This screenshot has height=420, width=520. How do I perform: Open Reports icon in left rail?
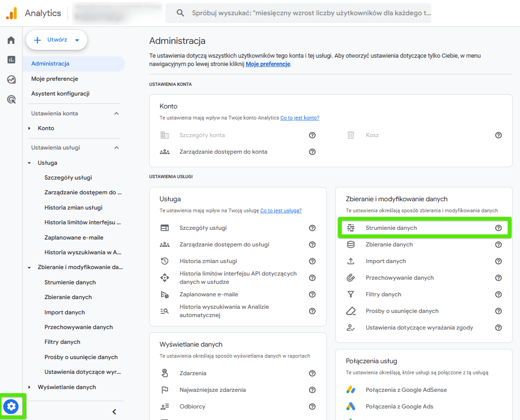pos(11,60)
